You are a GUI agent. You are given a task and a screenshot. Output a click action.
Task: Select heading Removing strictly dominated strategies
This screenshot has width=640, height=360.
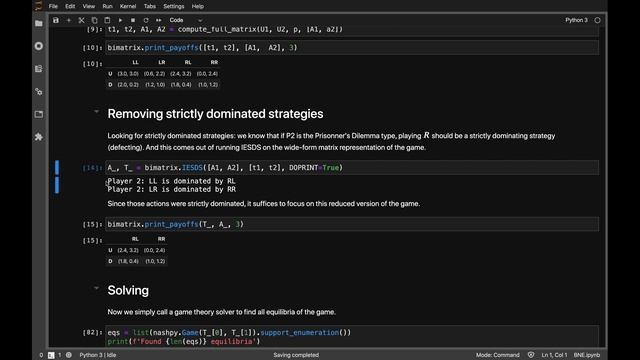pyautogui.click(x=215, y=114)
